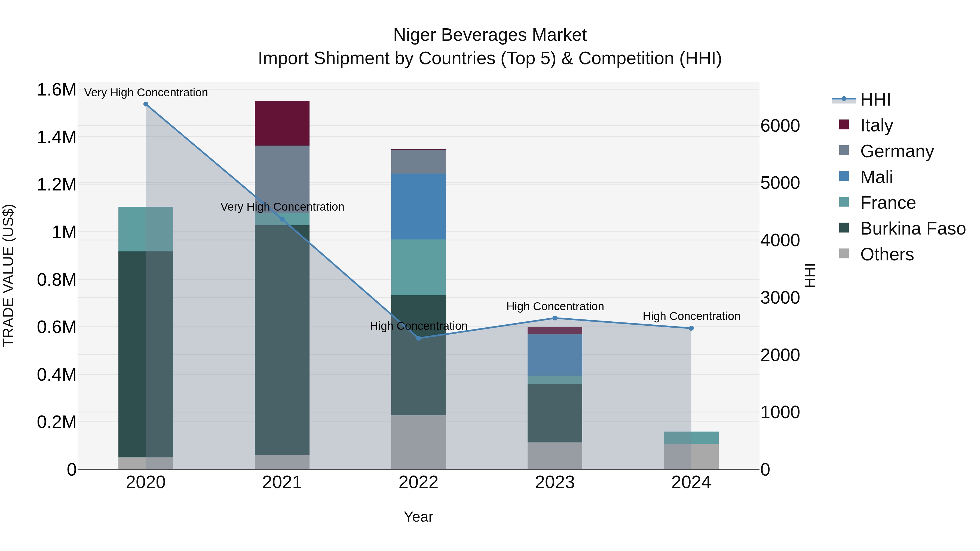Click the 1.6M y-axis tick label
Viewport: 980px width, 551px height.
pyautogui.click(x=57, y=90)
